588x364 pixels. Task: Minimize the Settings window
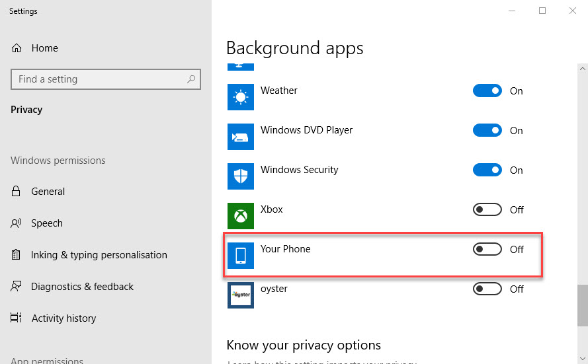coord(512,11)
